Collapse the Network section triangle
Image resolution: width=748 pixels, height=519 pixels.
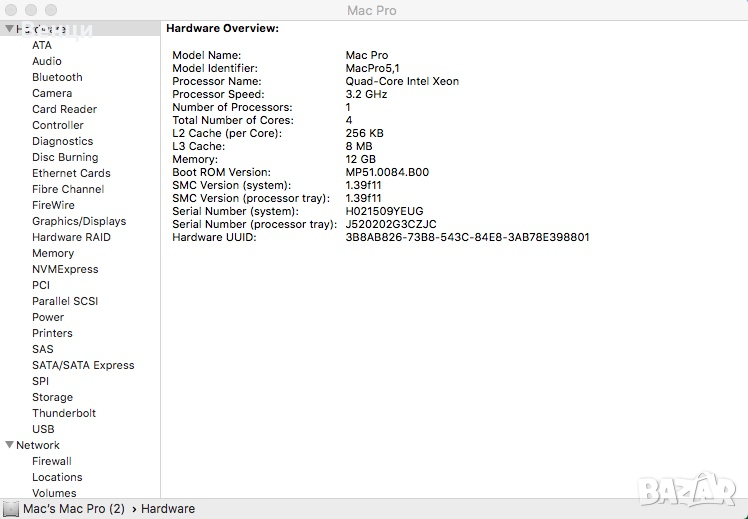(x=9, y=445)
